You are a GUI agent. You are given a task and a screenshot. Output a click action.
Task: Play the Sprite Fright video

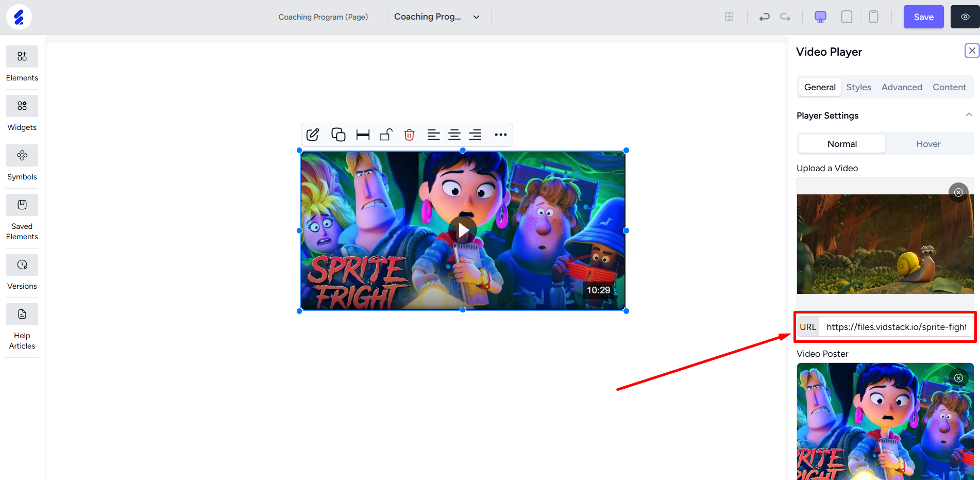(463, 230)
